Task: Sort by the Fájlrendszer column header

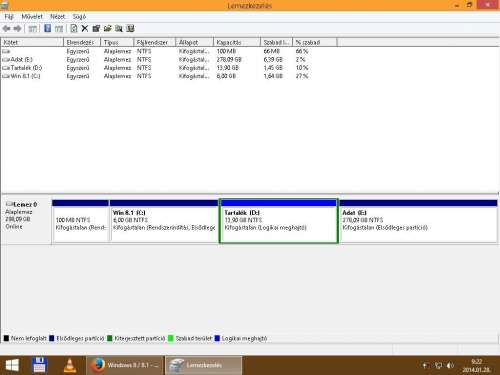Action: point(155,42)
